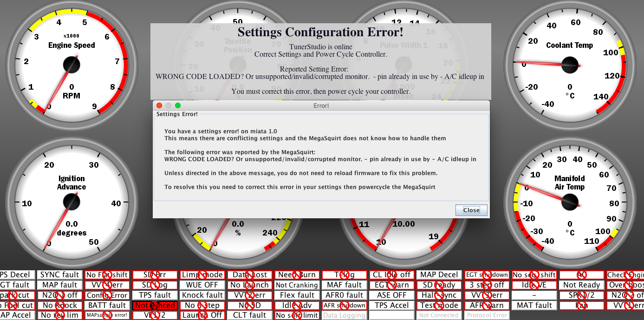This screenshot has height=320, width=644.
Task: Click the MAP fault indicator
Action: (x=59, y=285)
